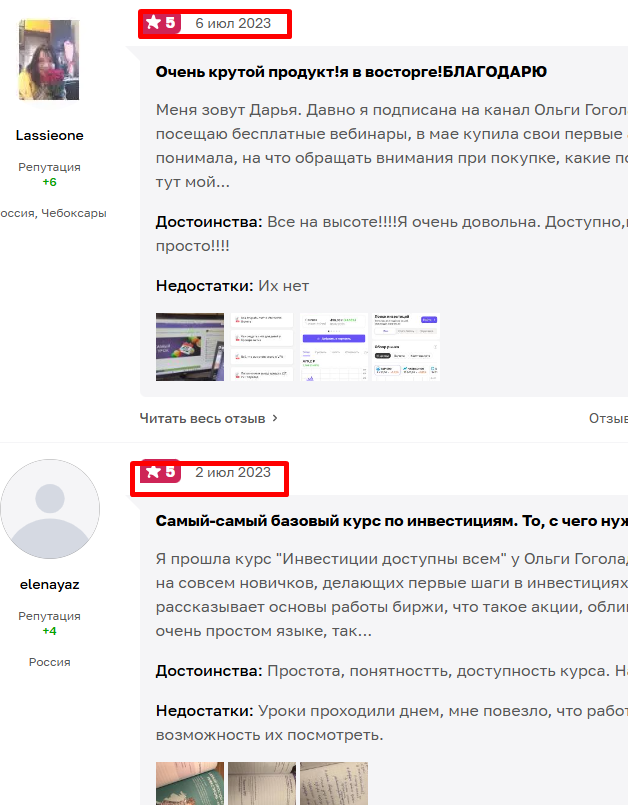Click Lassieone's reputation score +6

(49, 183)
